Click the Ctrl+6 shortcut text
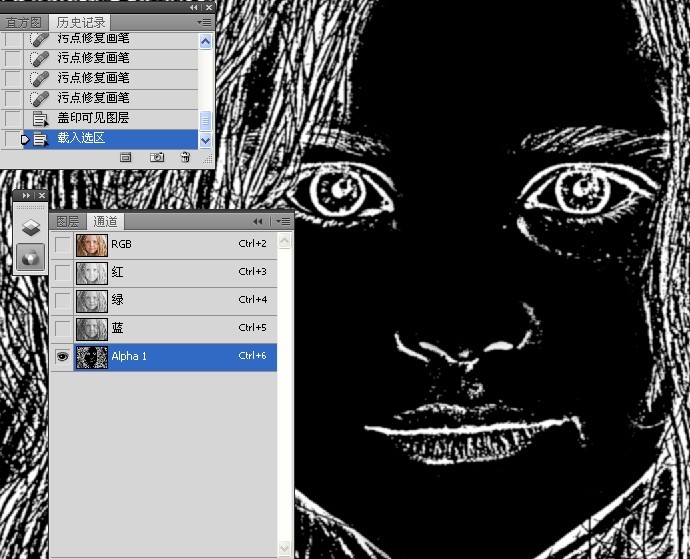This screenshot has width=690, height=559. tap(253, 356)
